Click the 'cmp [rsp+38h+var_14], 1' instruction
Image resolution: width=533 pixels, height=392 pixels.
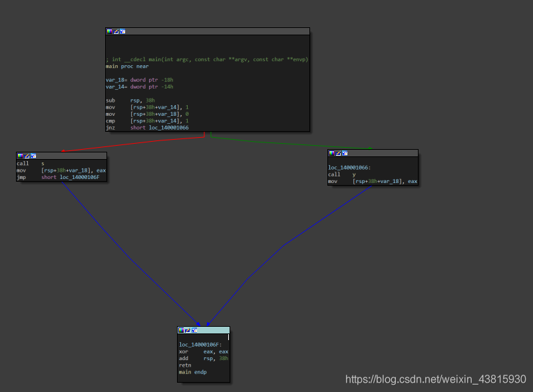pos(147,120)
